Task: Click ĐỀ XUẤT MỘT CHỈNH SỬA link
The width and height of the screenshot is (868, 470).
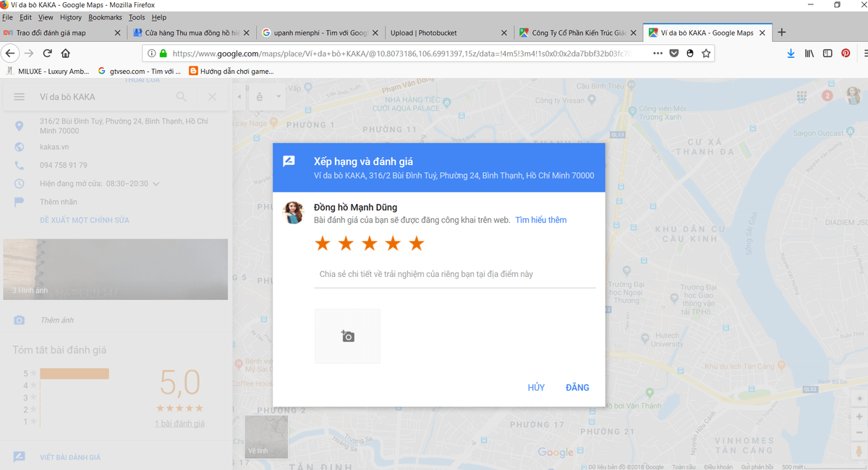Action: pyautogui.click(x=85, y=220)
